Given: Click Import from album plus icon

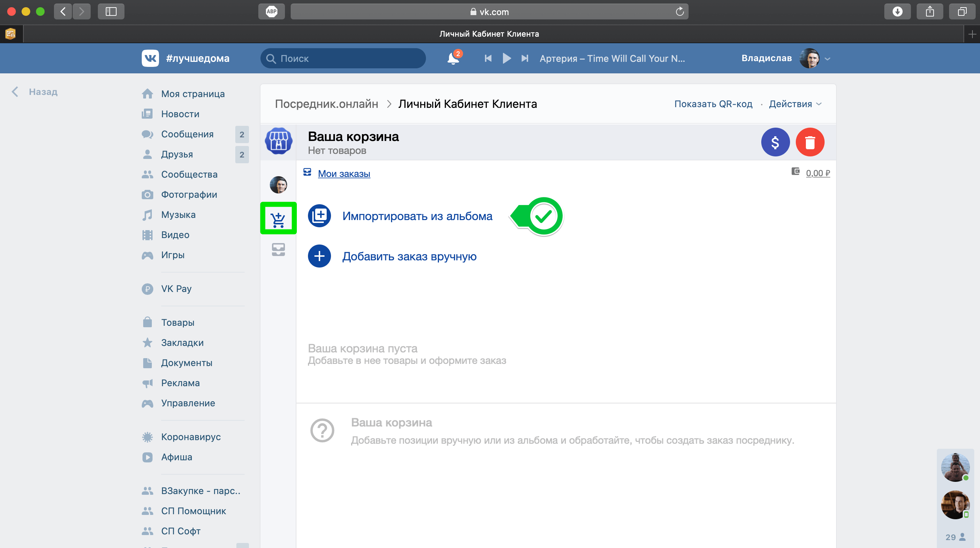Looking at the screenshot, I should tap(319, 216).
